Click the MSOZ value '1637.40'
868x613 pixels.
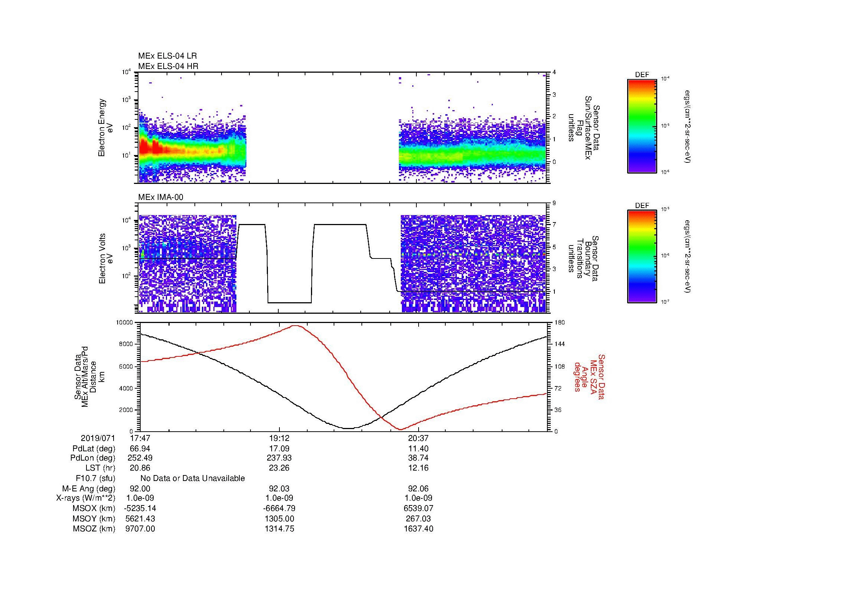pyautogui.click(x=418, y=529)
